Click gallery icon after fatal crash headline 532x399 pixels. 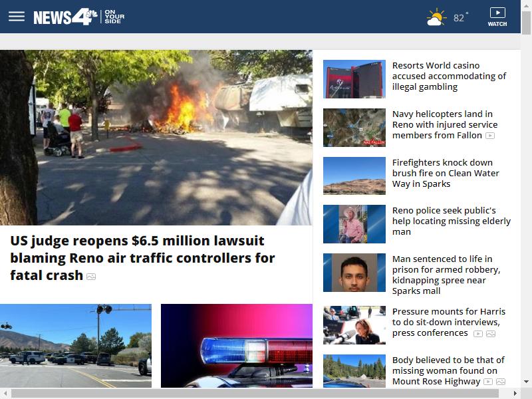tap(91, 277)
